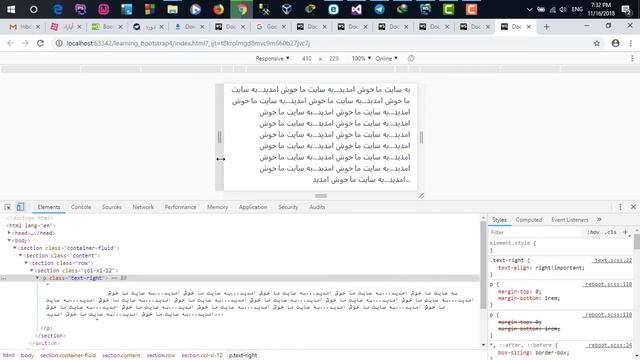This screenshot has width=640, height=360.
Task: Open Cortana circle on taskbar
Action: pos(33,9)
